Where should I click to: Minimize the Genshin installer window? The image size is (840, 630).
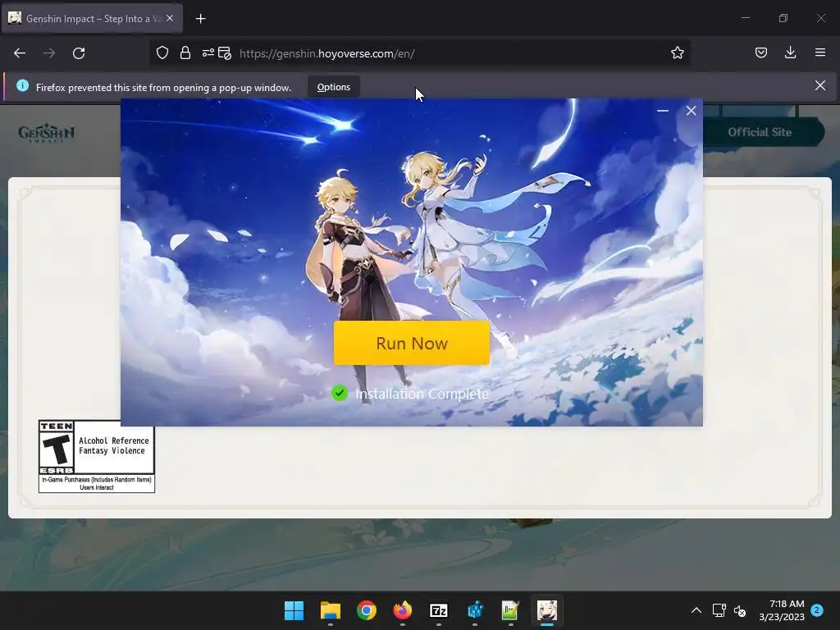[x=663, y=111]
